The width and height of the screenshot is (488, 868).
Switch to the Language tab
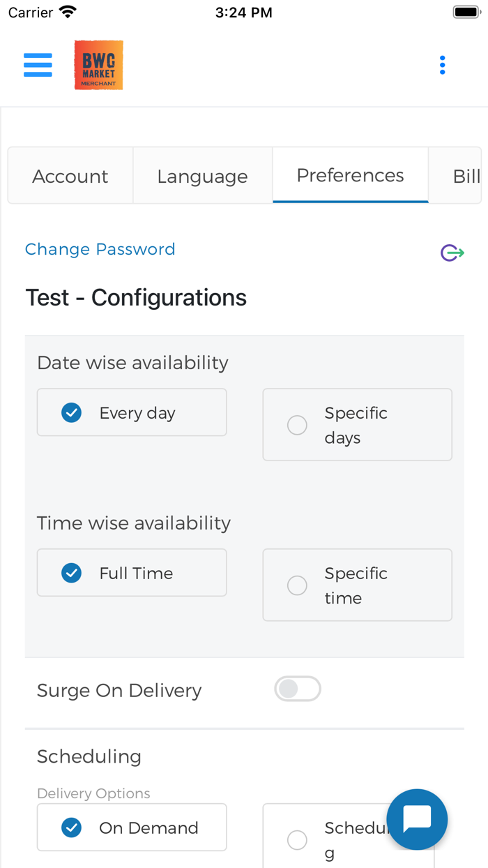click(x=202, y=176)
